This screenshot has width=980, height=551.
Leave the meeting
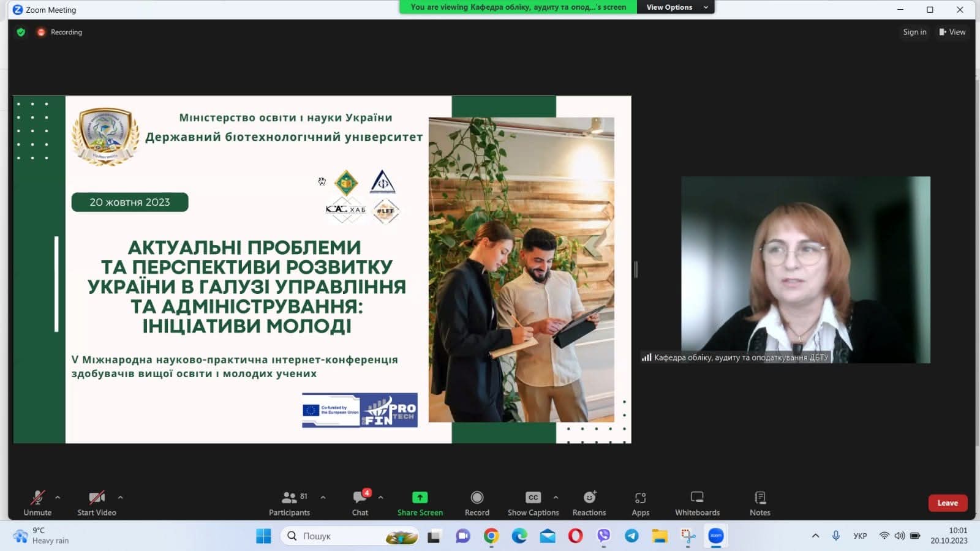click(947, 503)
